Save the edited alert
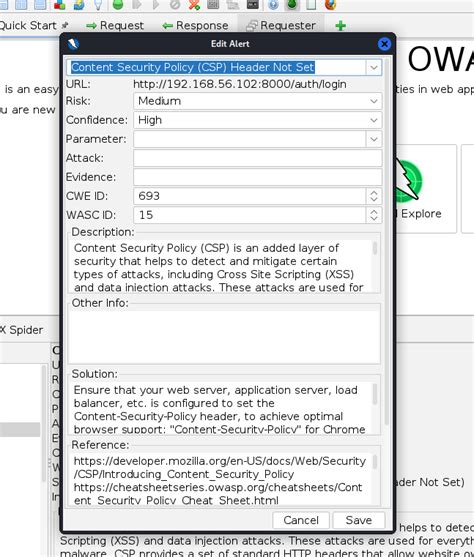Viewport: 474px width, 557px height. (359, 520)
